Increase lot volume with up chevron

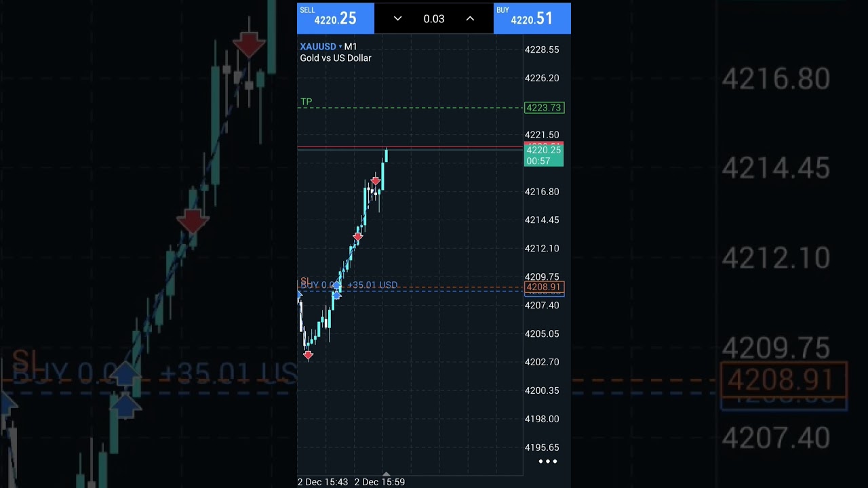click(x=470, y=18)
